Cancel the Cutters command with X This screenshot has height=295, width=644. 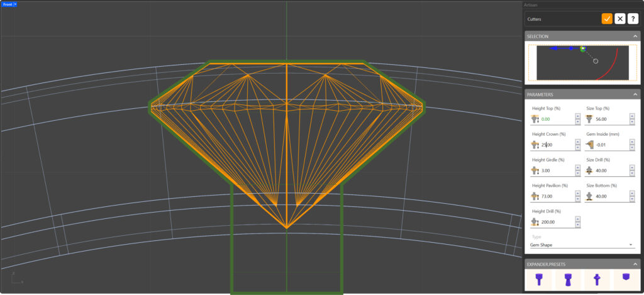coord(620,19)
